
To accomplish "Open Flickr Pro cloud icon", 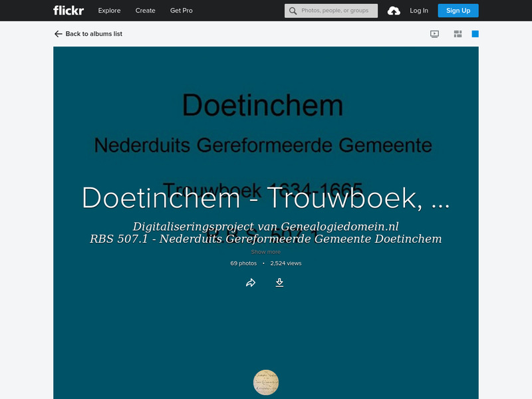I will pos(394,10).
